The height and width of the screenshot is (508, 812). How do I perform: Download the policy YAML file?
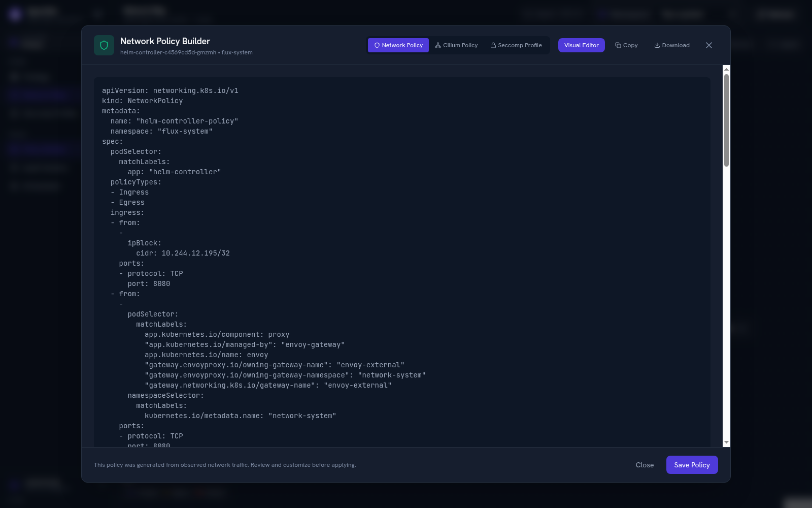point(672,45)
